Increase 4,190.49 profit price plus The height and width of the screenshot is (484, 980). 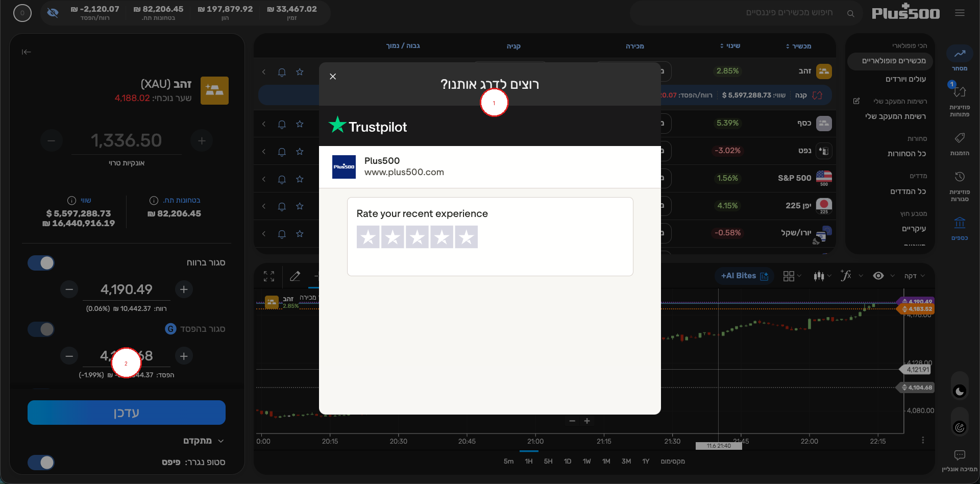tap(184, 289)
